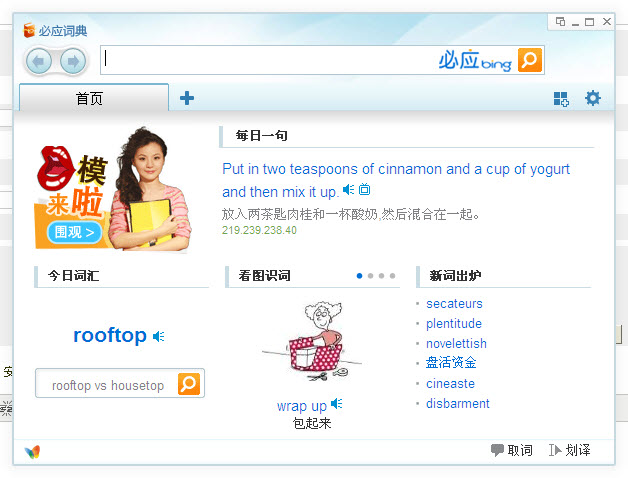Add a new tab with the plus icon
This screenshot has width=628, height=478.
click(187, 98)
